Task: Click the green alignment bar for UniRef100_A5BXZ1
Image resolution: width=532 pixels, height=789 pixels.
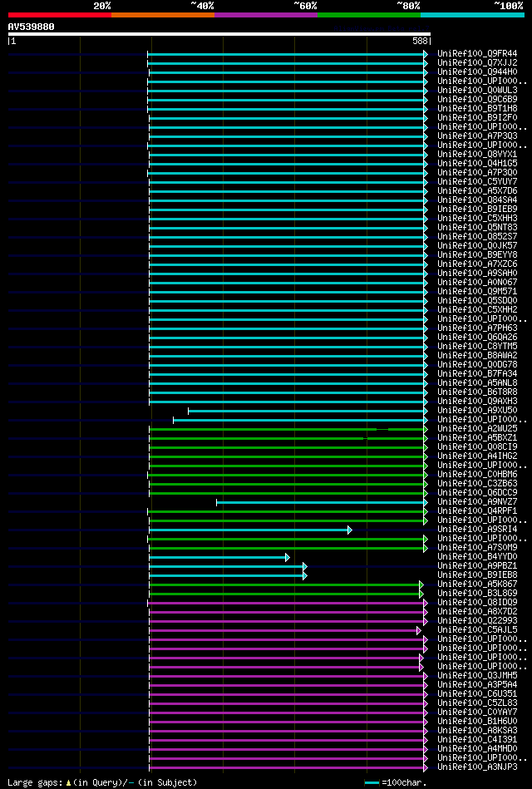Action: pyautogui.click(x=287, y=438)
